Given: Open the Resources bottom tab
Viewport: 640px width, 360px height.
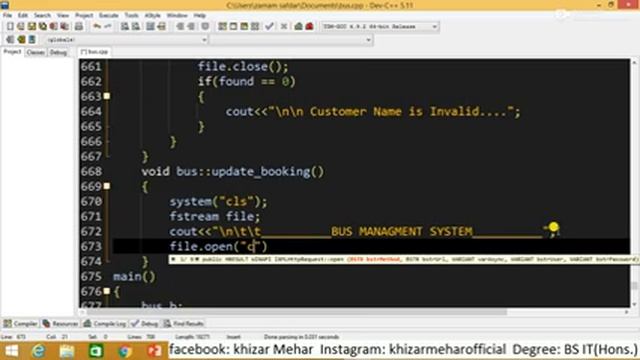Looking at the screenshot, I should coord(60,323).
